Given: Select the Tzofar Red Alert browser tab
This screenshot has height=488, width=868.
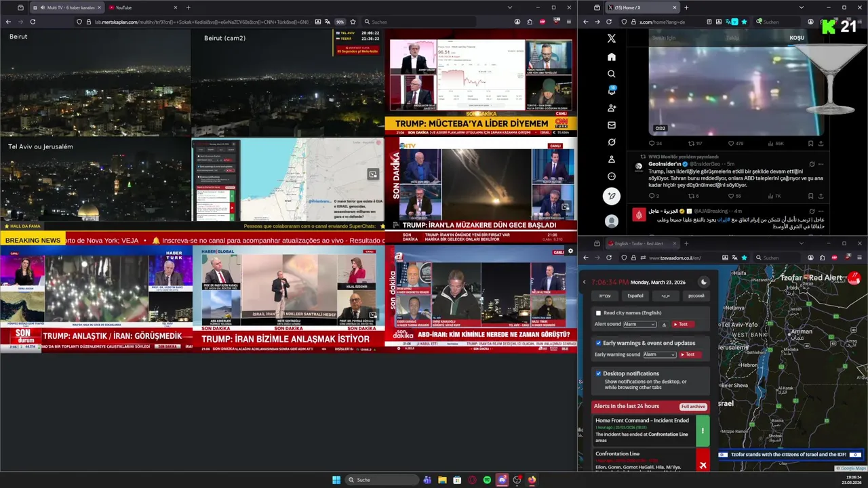Looking at the screenshot, I should point(642,243).
